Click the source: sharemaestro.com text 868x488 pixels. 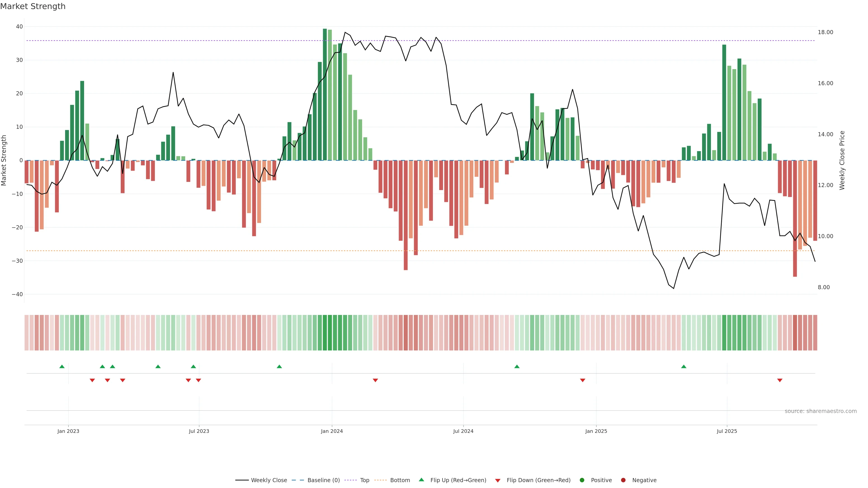coord(821,411)
